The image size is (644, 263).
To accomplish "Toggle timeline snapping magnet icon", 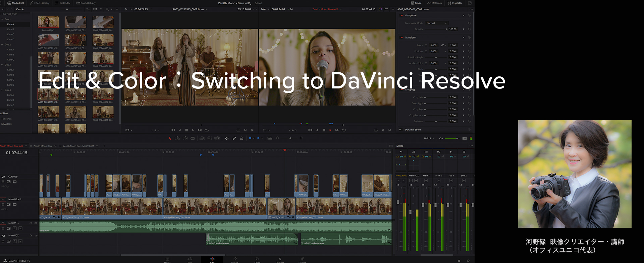I will 227,138.
